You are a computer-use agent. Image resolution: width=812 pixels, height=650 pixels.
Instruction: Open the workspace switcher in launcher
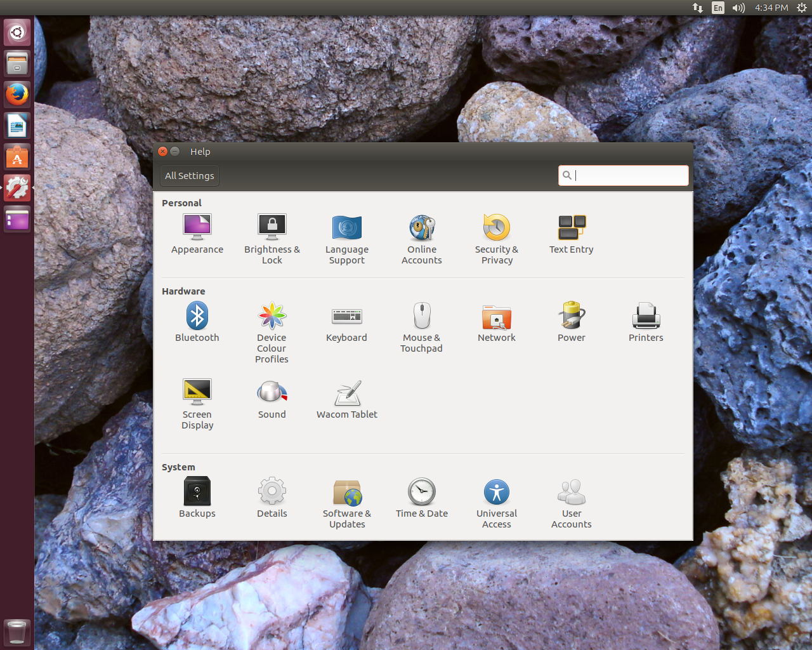tap(17, 220)
